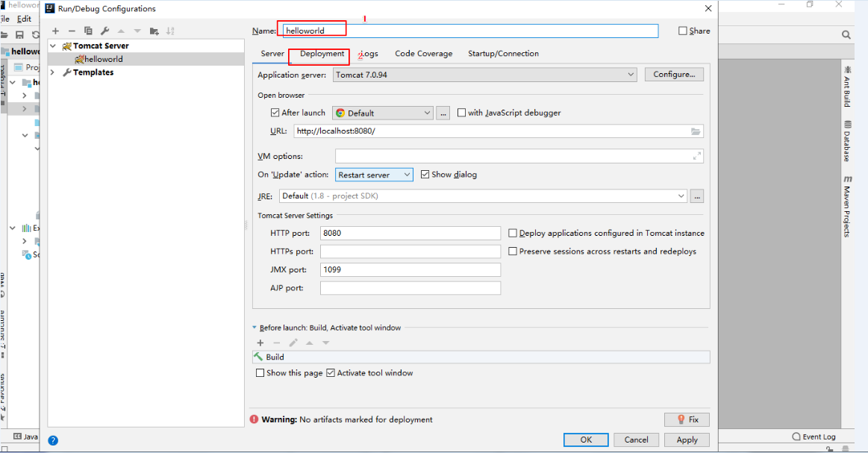Click the Apply button
Screen dimensions: 868x453
click(x=687, y=440)
